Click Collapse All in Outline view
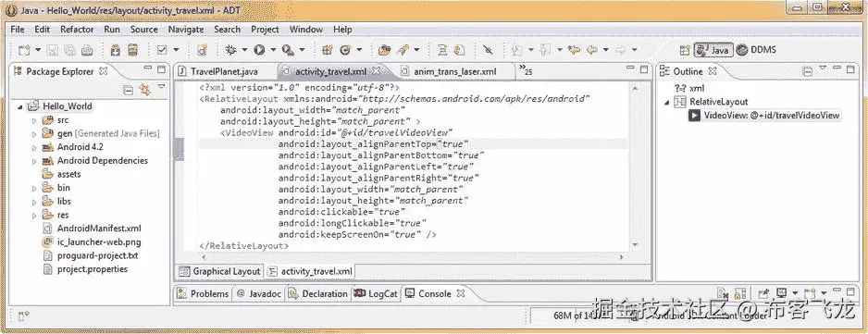This screenshot has width=868, height=334. (808, 71)
